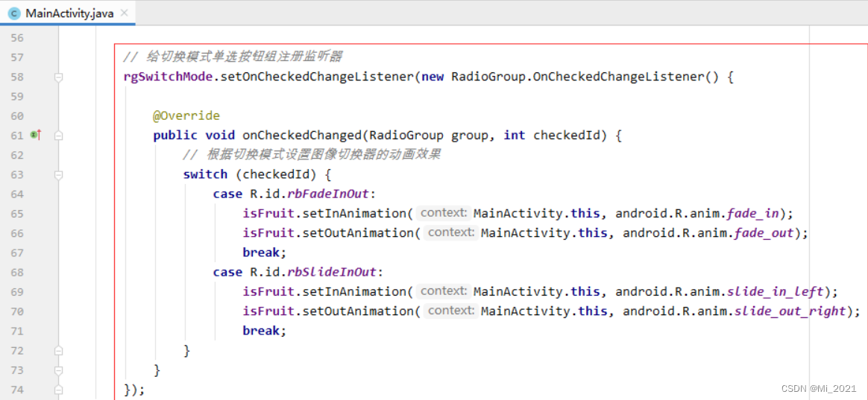This screenshot has width=868, height=400.
Task: Click the Java class icon on MainActivity.java tab
Action: 15,14
